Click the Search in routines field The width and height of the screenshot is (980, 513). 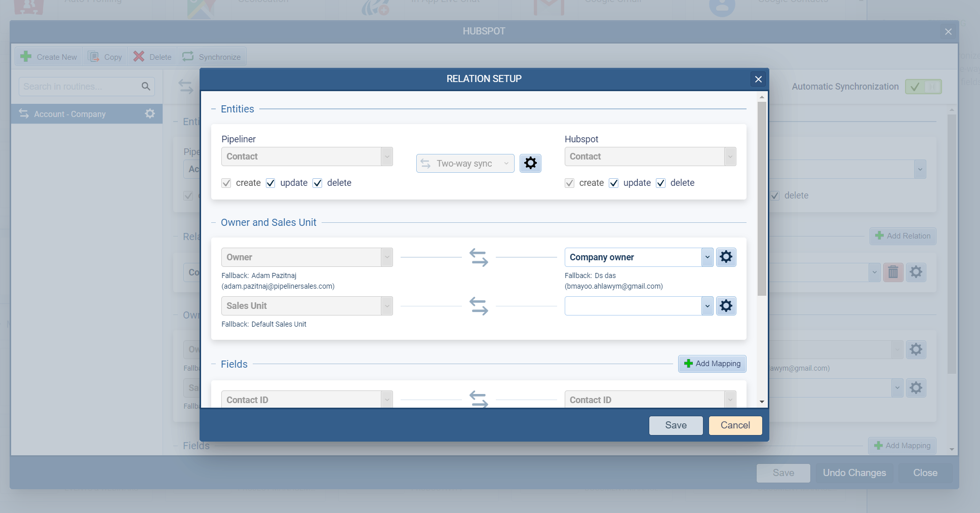click(x=80, y=87)
